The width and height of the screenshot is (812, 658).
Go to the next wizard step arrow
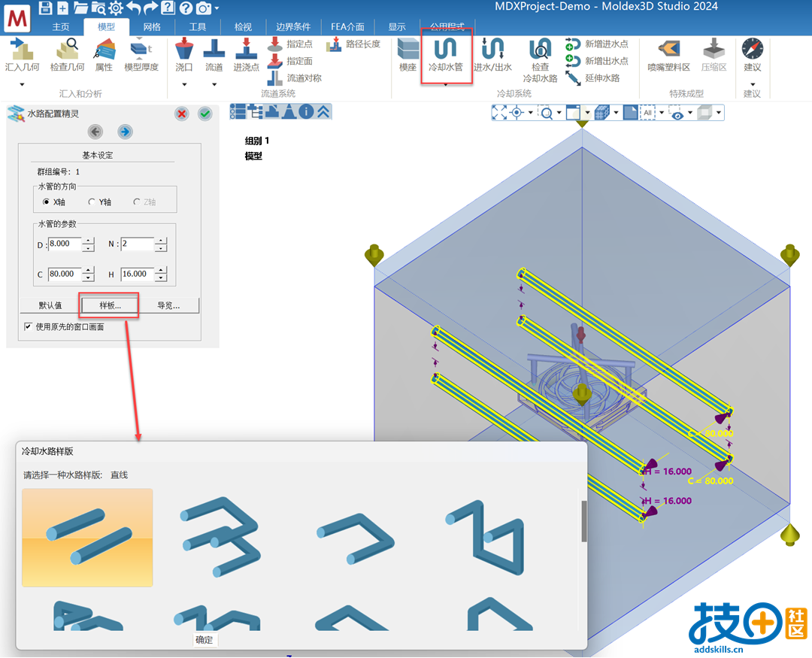[125, 132]
